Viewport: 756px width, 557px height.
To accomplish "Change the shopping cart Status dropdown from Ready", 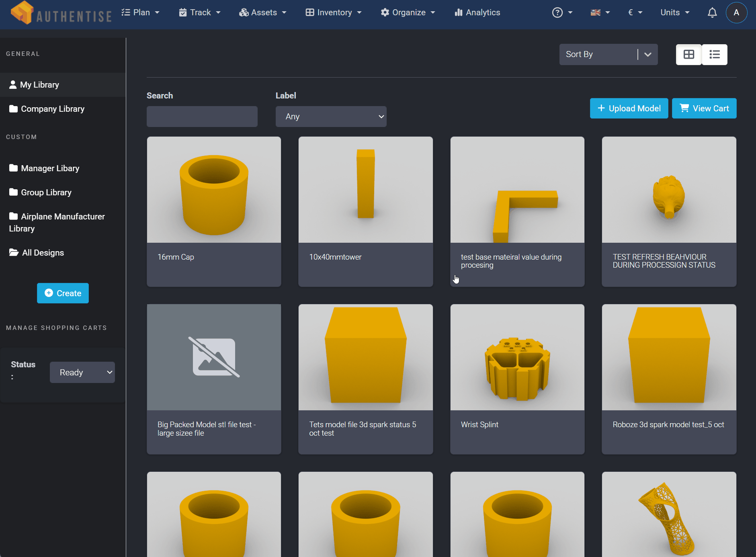I will (82, 372).
